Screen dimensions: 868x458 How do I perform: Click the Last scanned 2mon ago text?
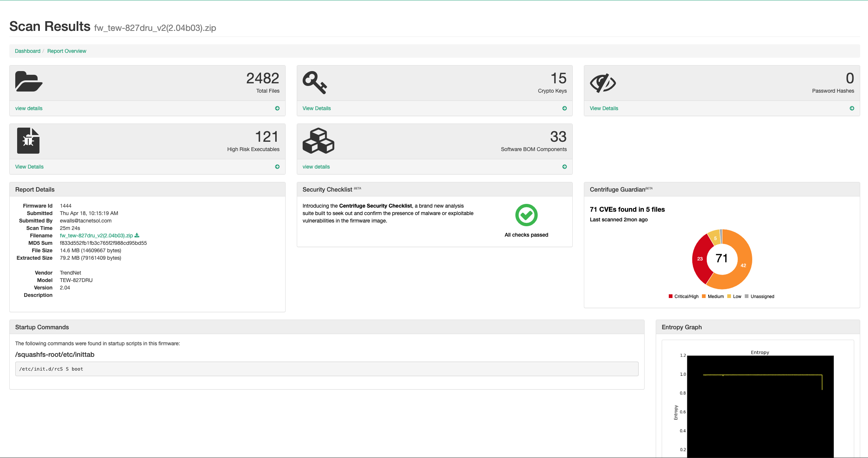click(x=619, y=220)
